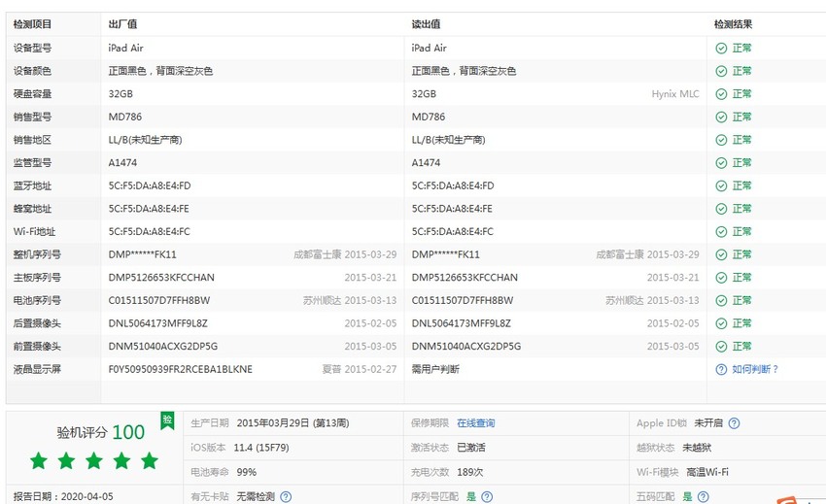Click help icon beside 无需检测

click(x=286, y=496)
